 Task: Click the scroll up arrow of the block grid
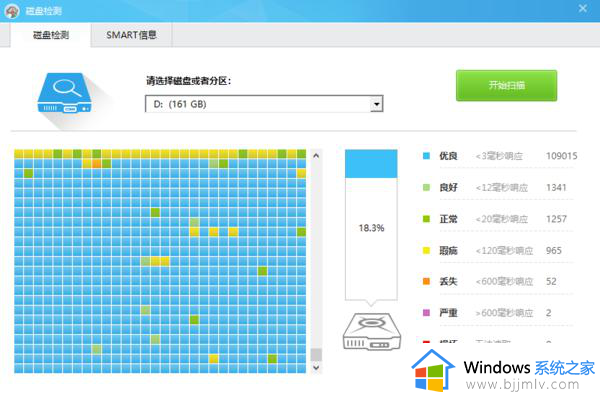pos(316,156)
